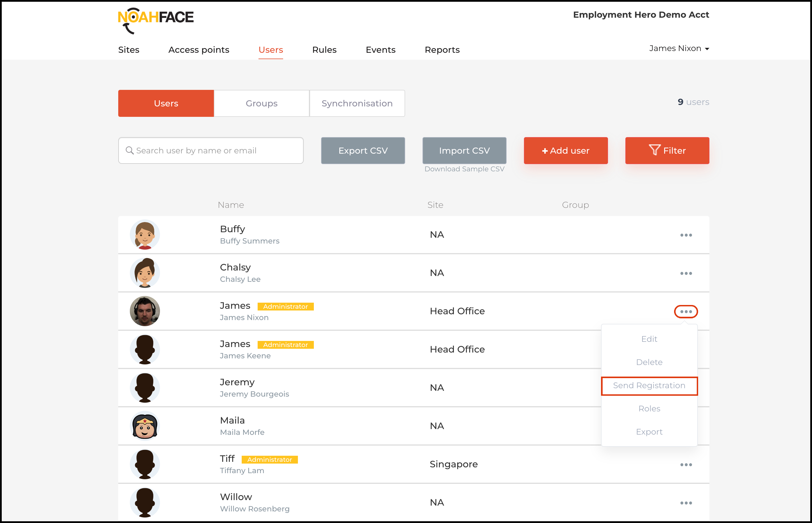Go to Reports in navigation bar

(442, 50)
